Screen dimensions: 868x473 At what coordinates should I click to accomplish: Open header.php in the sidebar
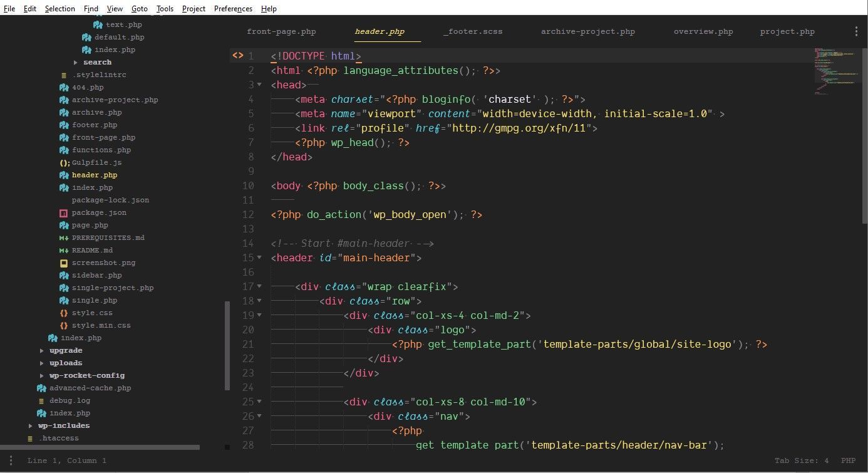pos(95,175)
